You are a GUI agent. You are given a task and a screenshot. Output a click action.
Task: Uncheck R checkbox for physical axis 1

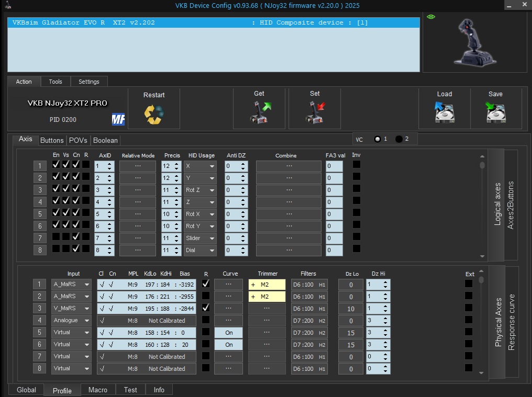tap(206, 284)
